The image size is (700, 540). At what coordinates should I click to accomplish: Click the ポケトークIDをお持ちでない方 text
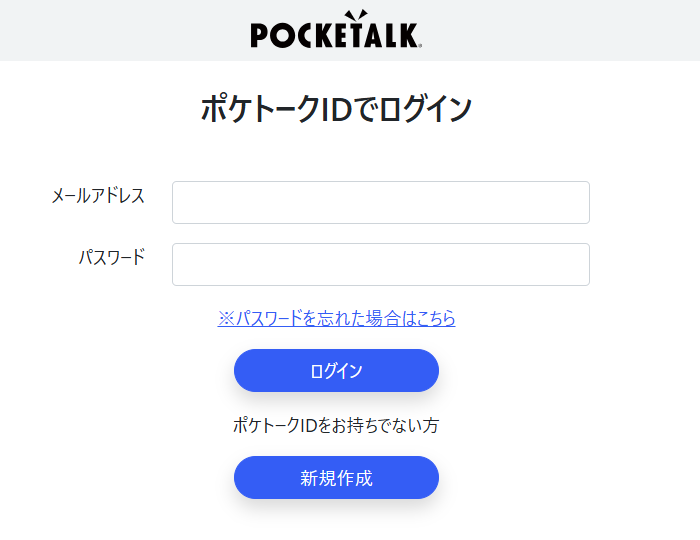336,425
